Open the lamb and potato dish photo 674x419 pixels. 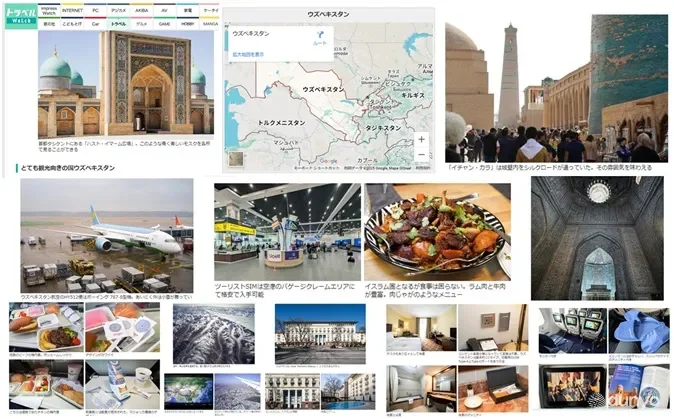coord(438,232)
